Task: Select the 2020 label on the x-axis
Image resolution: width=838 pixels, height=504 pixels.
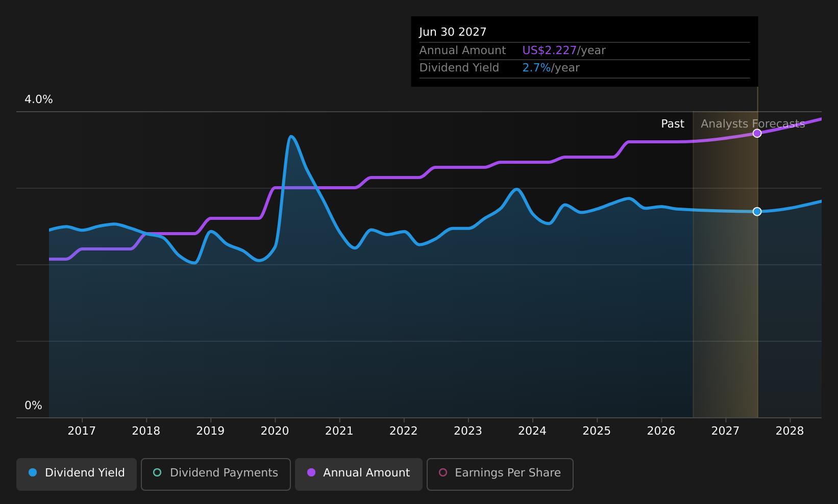Action: [275, 431]
